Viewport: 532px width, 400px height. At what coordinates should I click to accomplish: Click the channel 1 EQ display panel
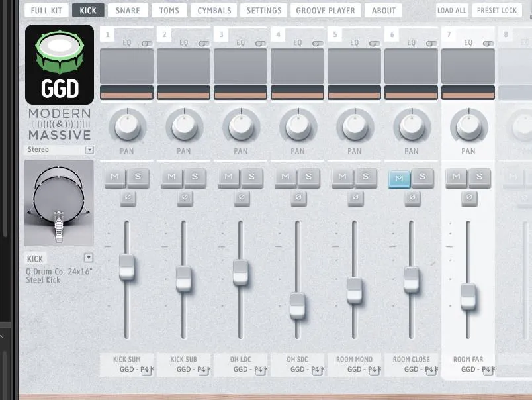(x=126, y=66)
